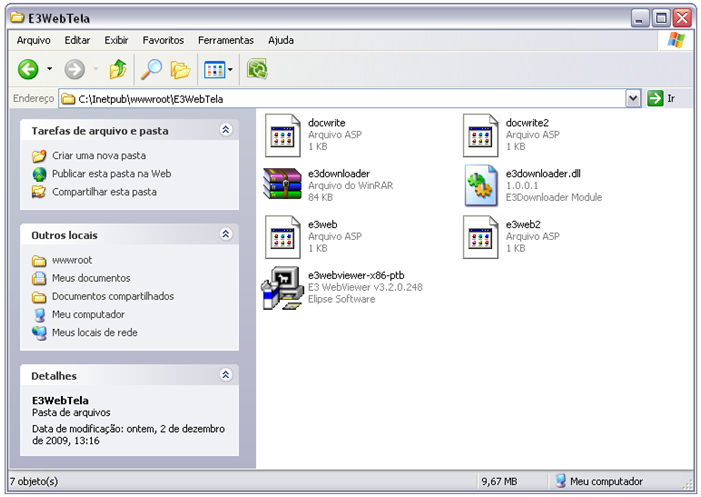Toggle the Folders pane icon
Image resolution: width=701 pixels, height=497 pixels.
[x=180, y=69]
